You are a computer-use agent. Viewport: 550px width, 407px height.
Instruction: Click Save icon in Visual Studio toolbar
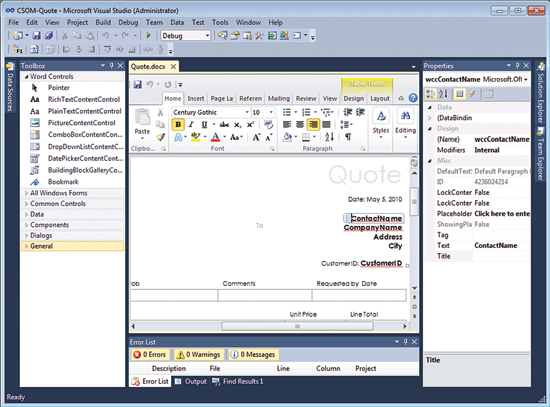[x=36, y=35]
